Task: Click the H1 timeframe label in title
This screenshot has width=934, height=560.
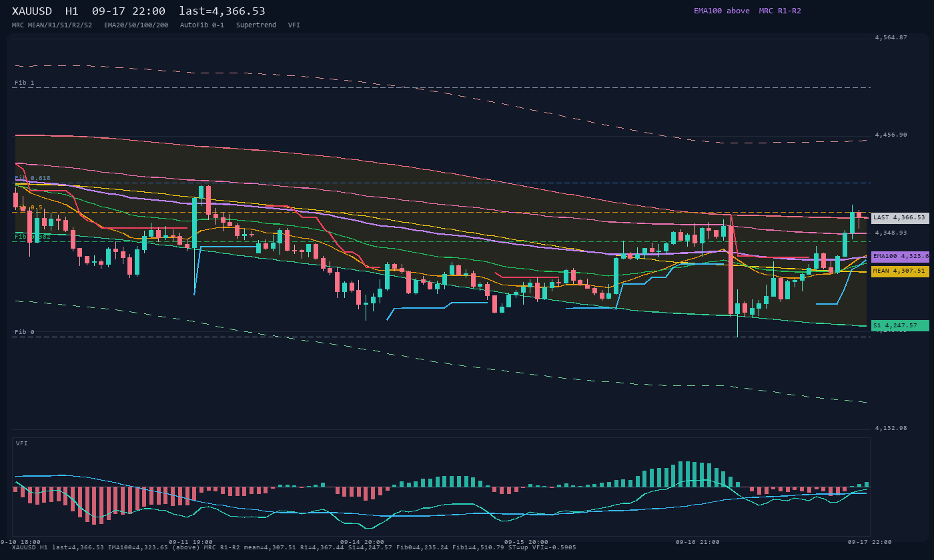Action: click(72, 11)
